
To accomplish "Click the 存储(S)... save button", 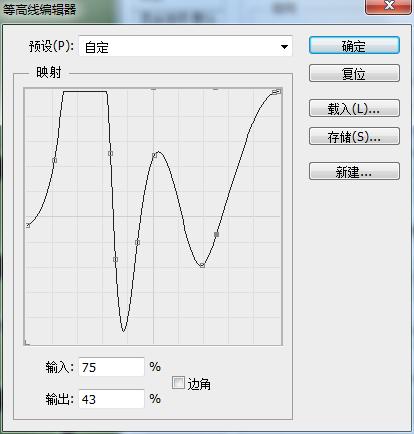I will point(354,136).
